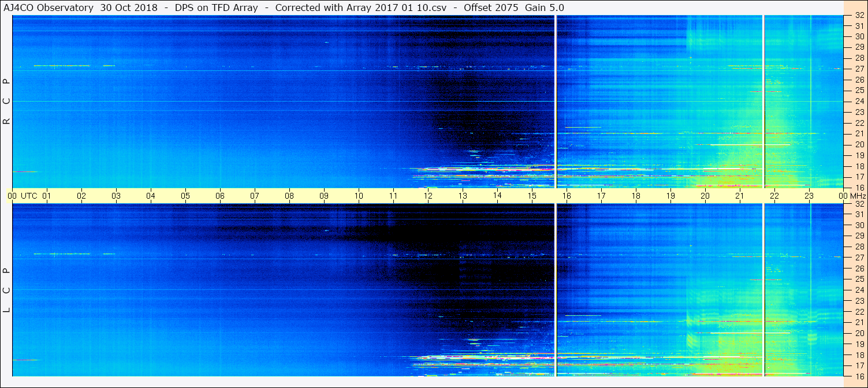Image resolution: width=868 pixels, height=388 pixels.
Task: Select the 10 hour mark on time axis
Action: click(x=359, y=196)
